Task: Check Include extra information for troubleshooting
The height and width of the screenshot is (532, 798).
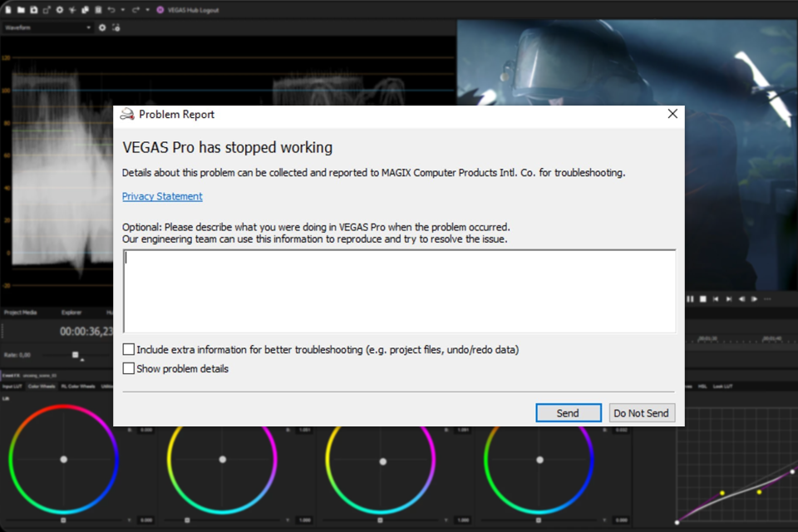Action: click(129, 349)
